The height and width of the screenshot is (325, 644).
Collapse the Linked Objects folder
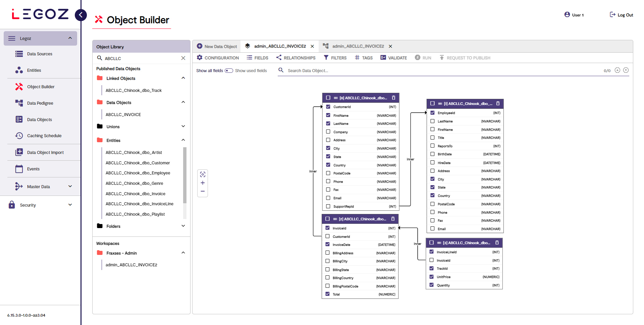click(183, 78)
